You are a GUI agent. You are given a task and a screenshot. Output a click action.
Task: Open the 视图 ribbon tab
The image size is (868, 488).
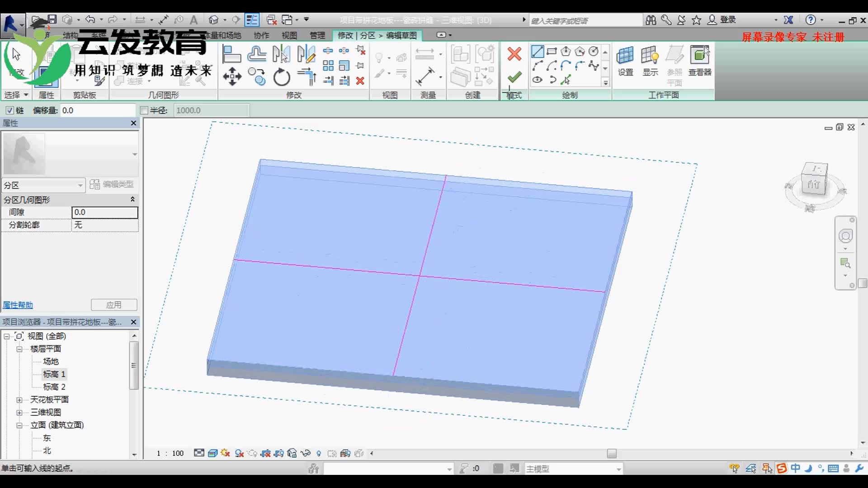click(289, 35)
